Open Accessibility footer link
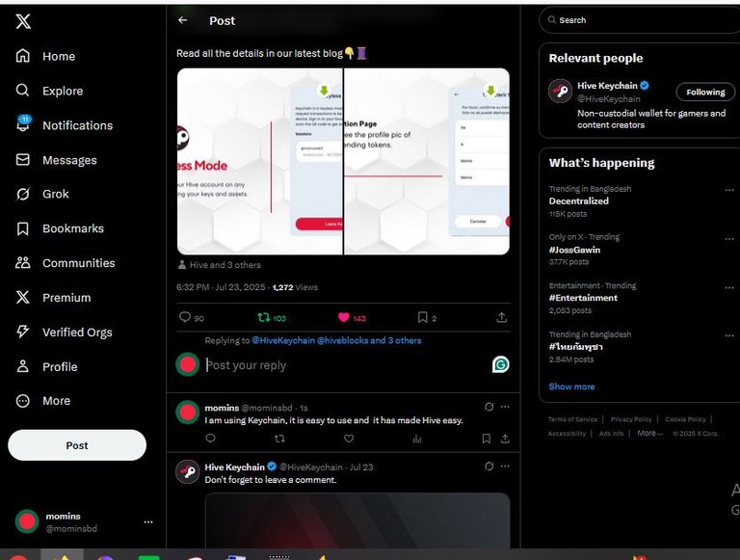The width and height of the screenshot is (740, 560). point(567,434)
